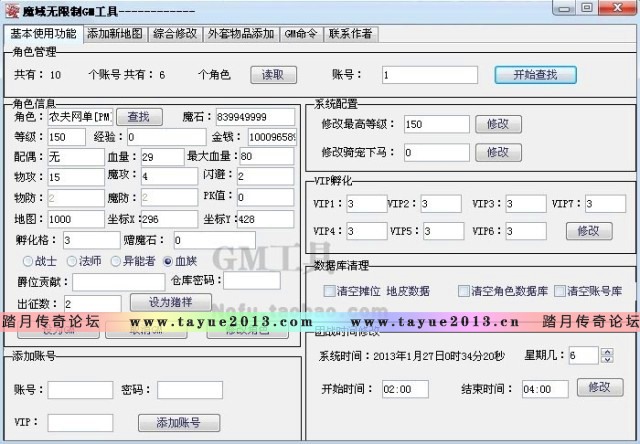Click 修改 beside 修改最高等级
The height and width of the screenshot is (444, 640).
(x=498, y=124)
